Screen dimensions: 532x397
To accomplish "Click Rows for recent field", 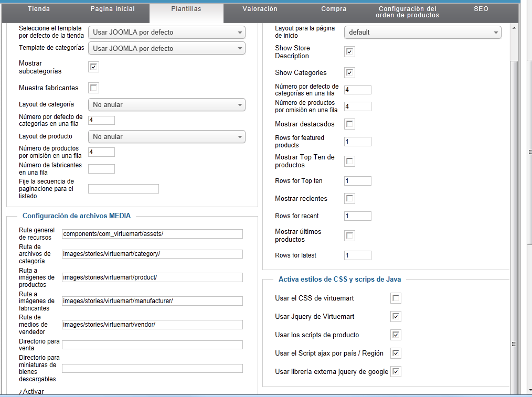I will click(x=358, y=216).
